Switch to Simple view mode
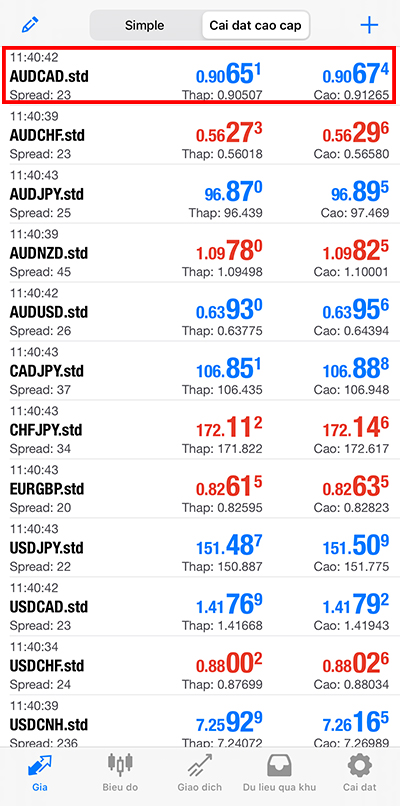Viewport: 400px width, 806px height. 144,25
